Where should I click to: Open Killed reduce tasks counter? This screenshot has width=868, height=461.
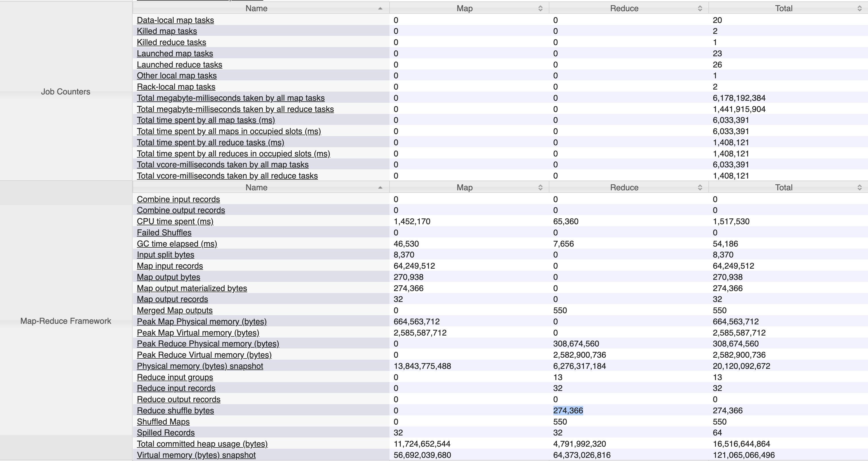tap(172, 42)
